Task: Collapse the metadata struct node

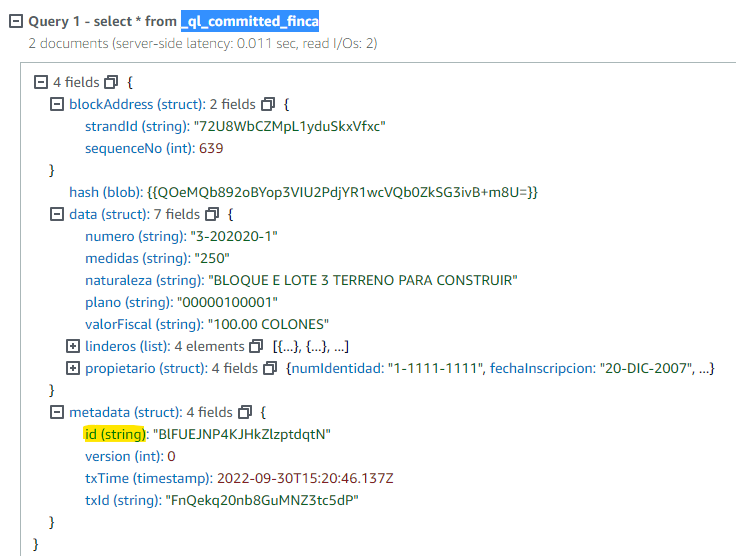Action: [x=57, y=412]
